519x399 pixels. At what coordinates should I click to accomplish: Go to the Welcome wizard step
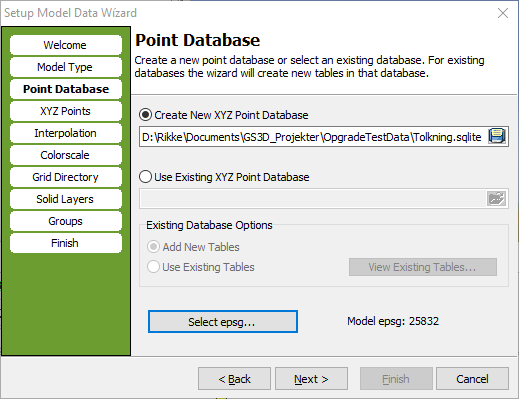66,45
